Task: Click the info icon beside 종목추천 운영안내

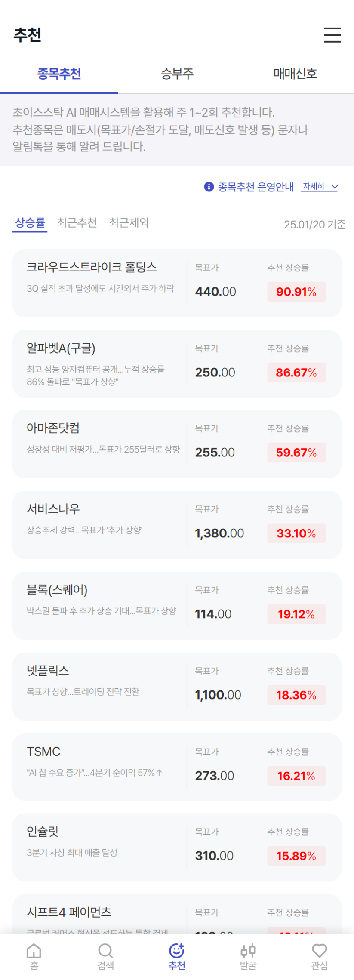Action: point(209,187)
